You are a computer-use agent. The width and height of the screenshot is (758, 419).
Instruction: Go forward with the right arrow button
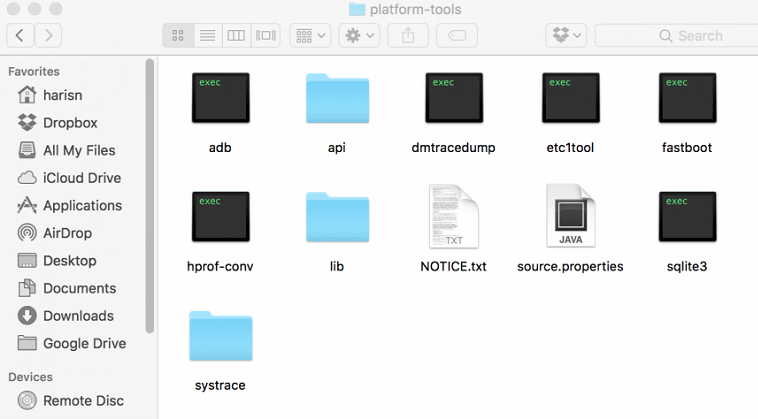point(48,35)
